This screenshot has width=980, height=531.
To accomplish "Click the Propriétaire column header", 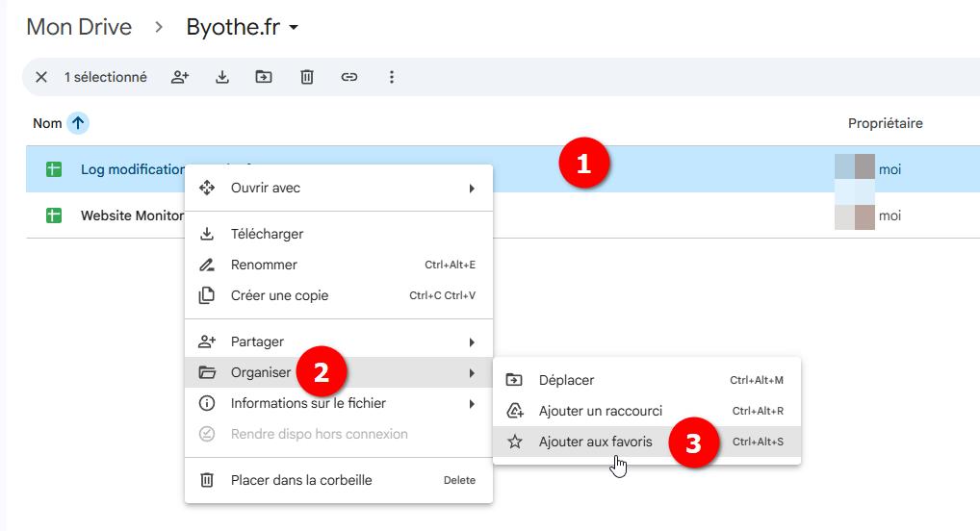I will click(885, 123).
